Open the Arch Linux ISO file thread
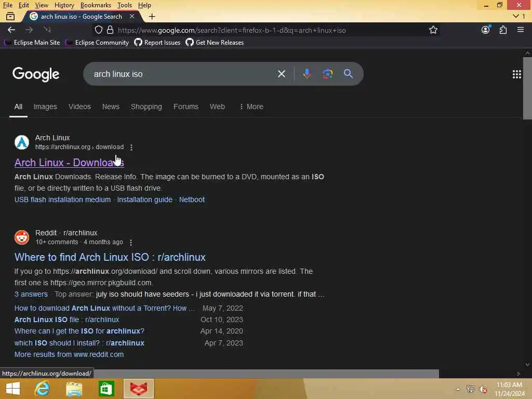Image resolution: width=532 pixels, height=399 pixels. (66, 320)
